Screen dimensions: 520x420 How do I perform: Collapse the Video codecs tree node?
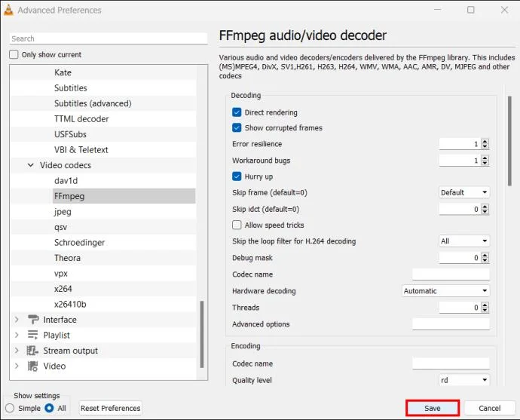pyautogui.click(x=30, y=165)
